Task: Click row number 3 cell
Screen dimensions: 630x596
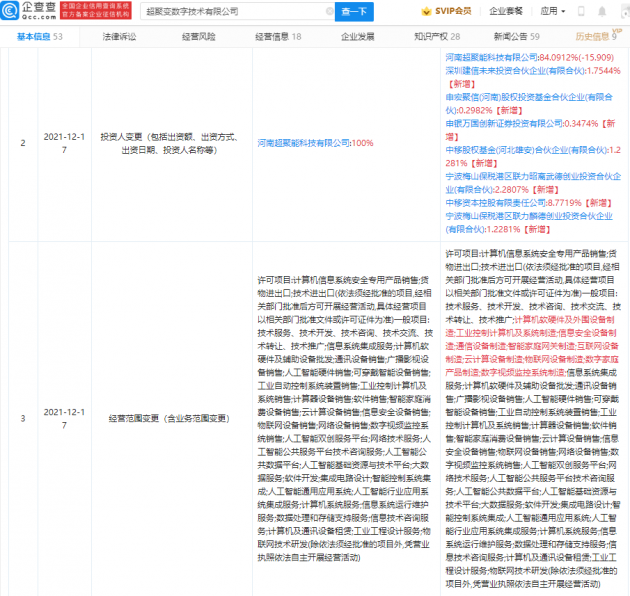Action: [x=23, y=418]
